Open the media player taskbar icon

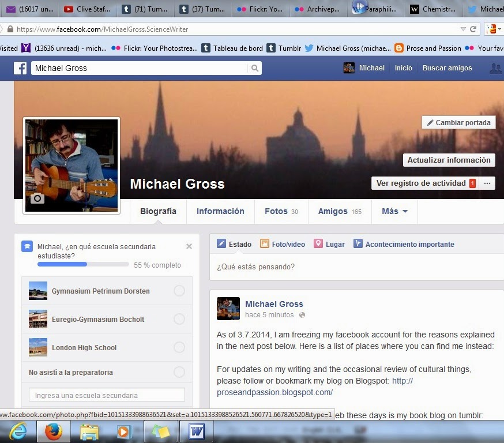123,431
